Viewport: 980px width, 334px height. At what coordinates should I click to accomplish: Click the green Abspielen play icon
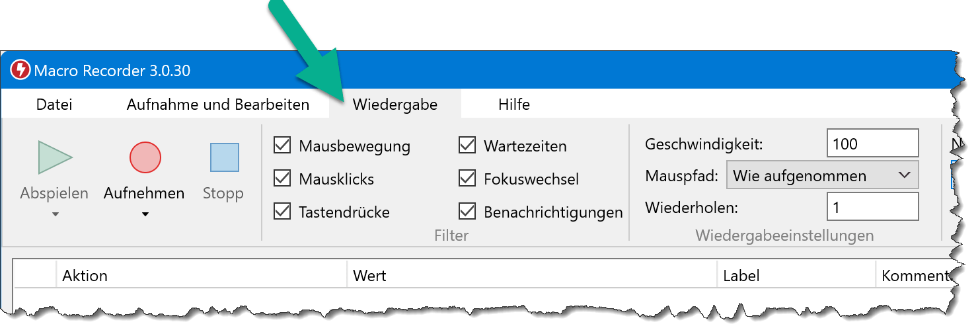(55, 157)
